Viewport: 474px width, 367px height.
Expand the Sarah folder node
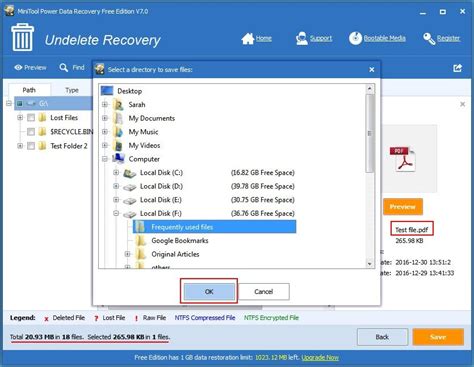105,105
